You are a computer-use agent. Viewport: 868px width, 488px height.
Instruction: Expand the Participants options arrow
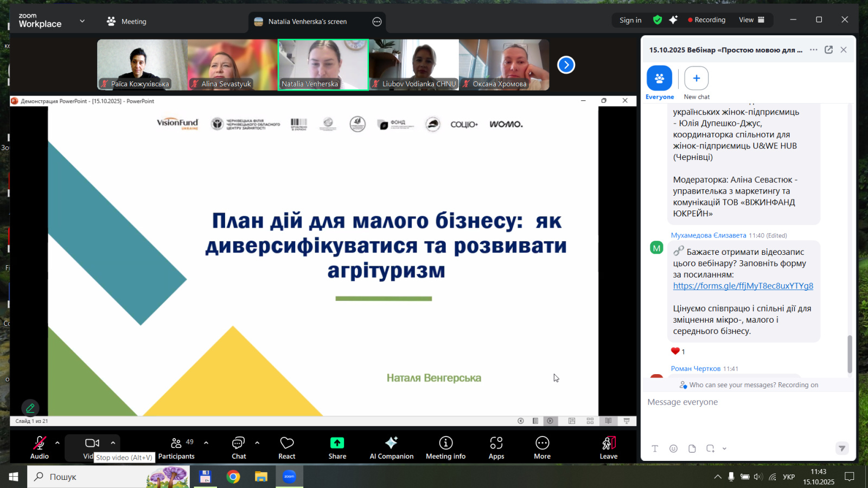tap(206, 443)
